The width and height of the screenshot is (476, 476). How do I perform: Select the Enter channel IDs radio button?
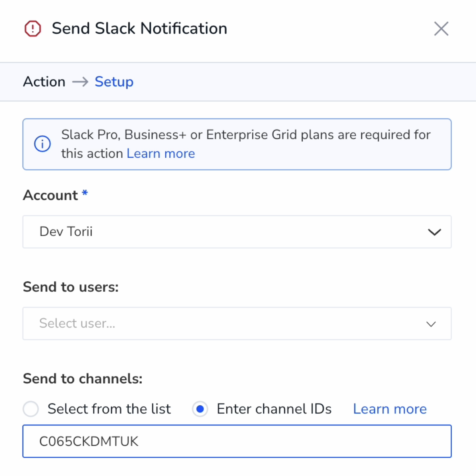click(x=200, y=409)
